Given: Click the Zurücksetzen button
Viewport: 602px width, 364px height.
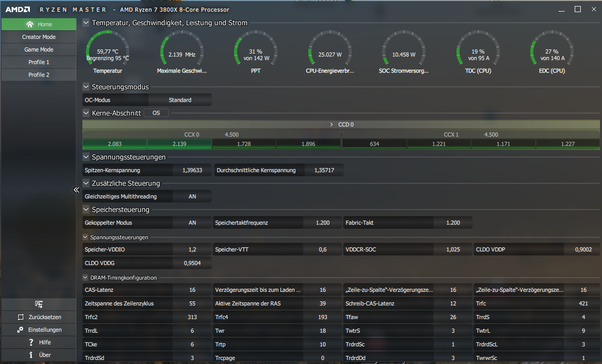Looking at the screenshot, I should (x=39, y=317).
